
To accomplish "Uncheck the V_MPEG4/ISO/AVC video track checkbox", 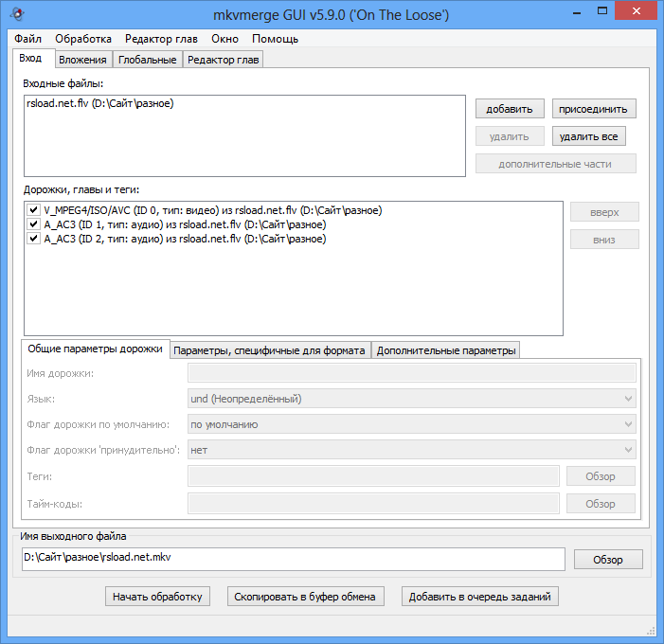I will (x=33, y=210).
